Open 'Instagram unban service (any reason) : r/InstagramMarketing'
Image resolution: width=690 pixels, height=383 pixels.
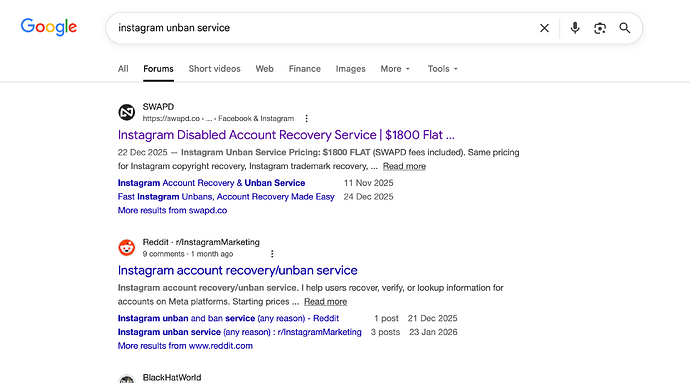pos(239,332)
